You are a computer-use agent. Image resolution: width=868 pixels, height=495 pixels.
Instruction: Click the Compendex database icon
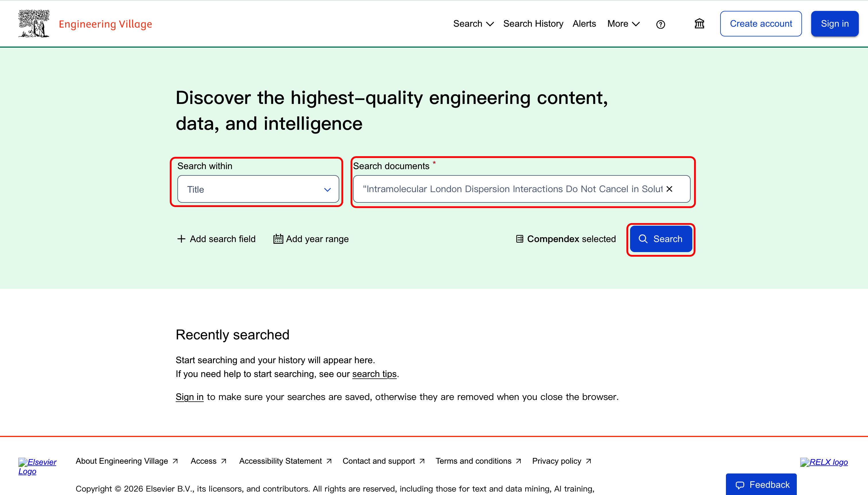(x=519, y=239)
